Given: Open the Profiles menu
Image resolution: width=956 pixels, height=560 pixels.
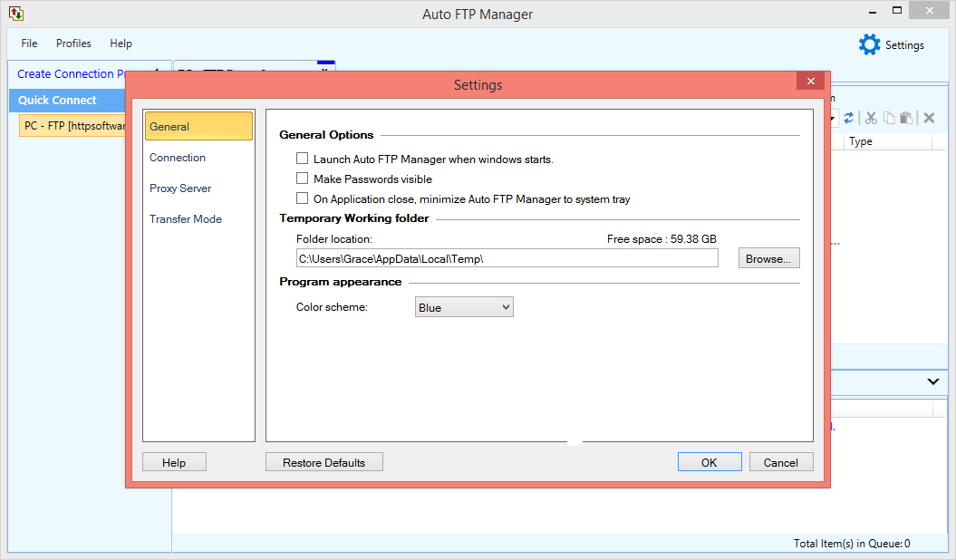Looking at the screenshot, I should [x=72, y=43].
